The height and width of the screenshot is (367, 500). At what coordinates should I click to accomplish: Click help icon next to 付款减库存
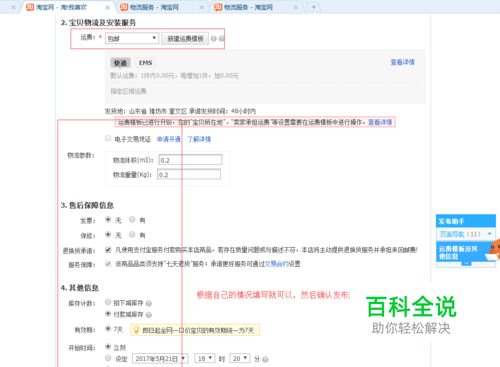coord(149,315)
